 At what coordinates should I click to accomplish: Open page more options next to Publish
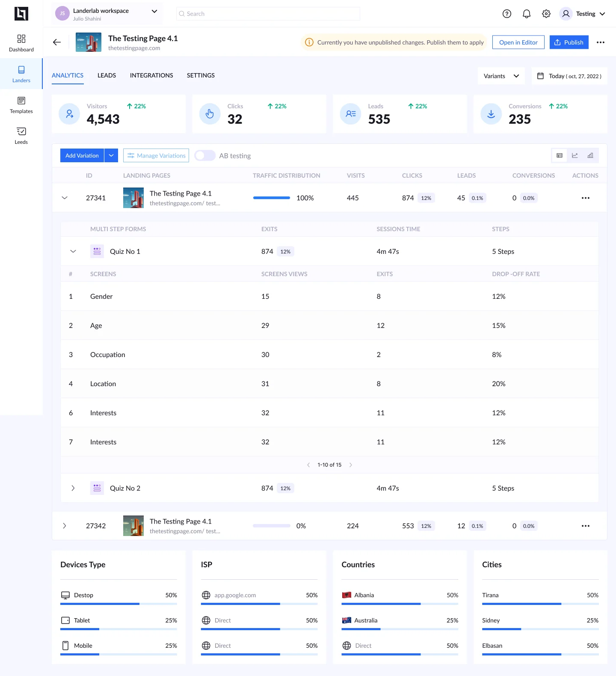tap(601, 42)
